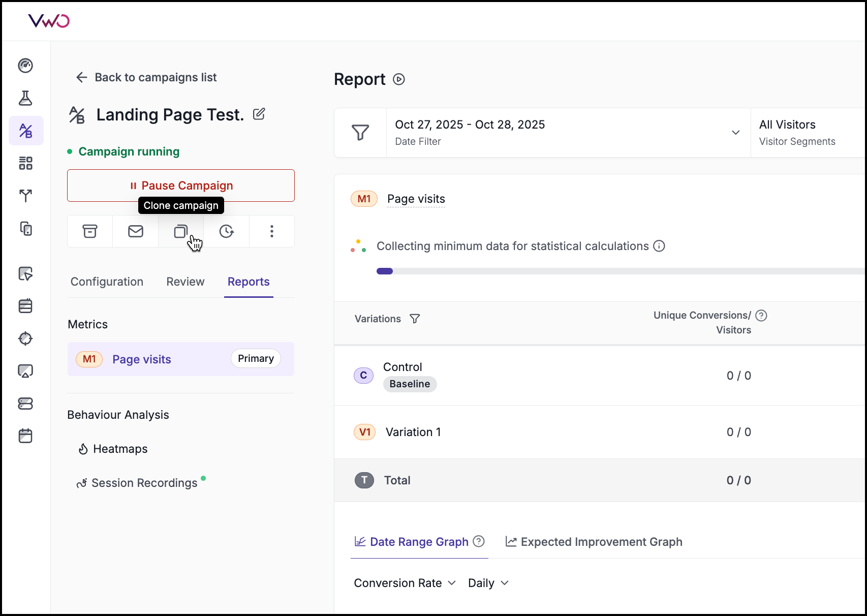Expand the Daily interval dropdown
This screenshot has height=616, width=867.
(488, 583)
